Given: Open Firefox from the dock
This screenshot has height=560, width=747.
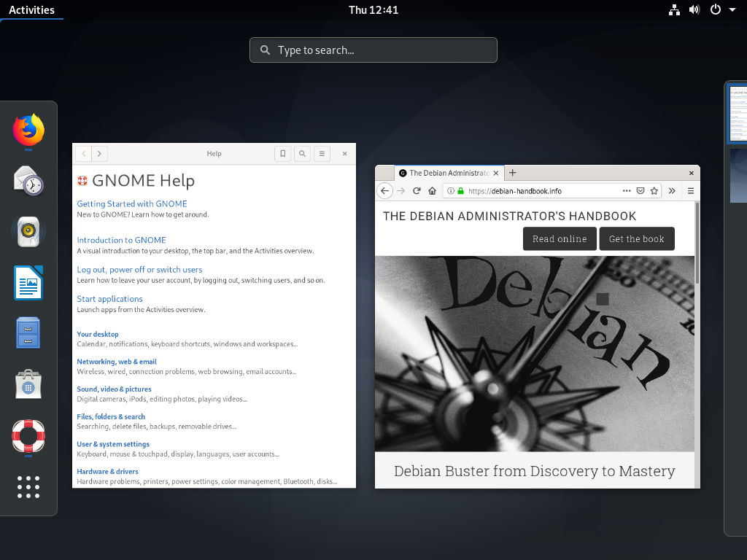Looking at the screenshot, I should (x=28, y=131).
